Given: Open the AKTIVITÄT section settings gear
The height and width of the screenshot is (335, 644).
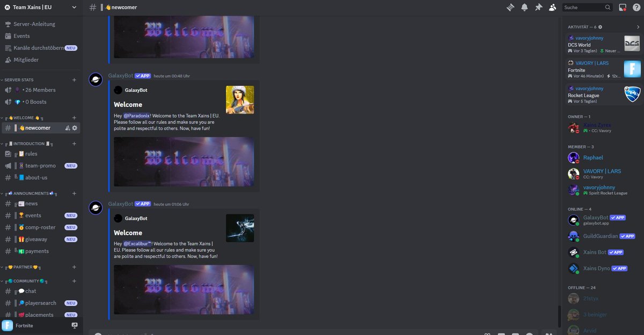Looking at the screenshot, I should [601, 26].
